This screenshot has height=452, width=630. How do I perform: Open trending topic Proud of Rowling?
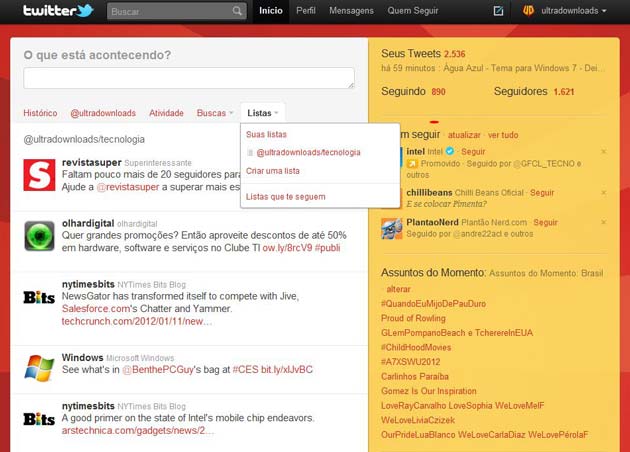[413, 319]
